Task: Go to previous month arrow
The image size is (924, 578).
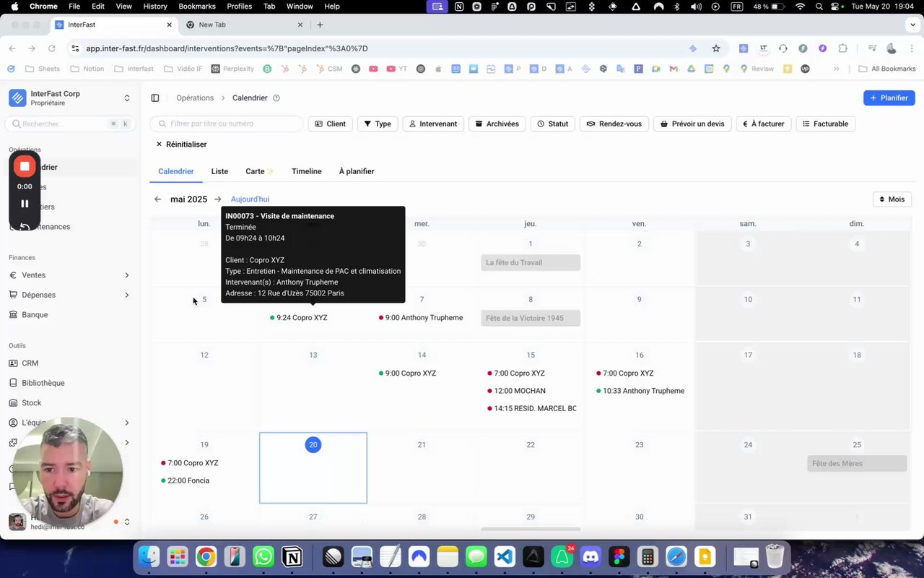Action: click(x=157, y=199)
